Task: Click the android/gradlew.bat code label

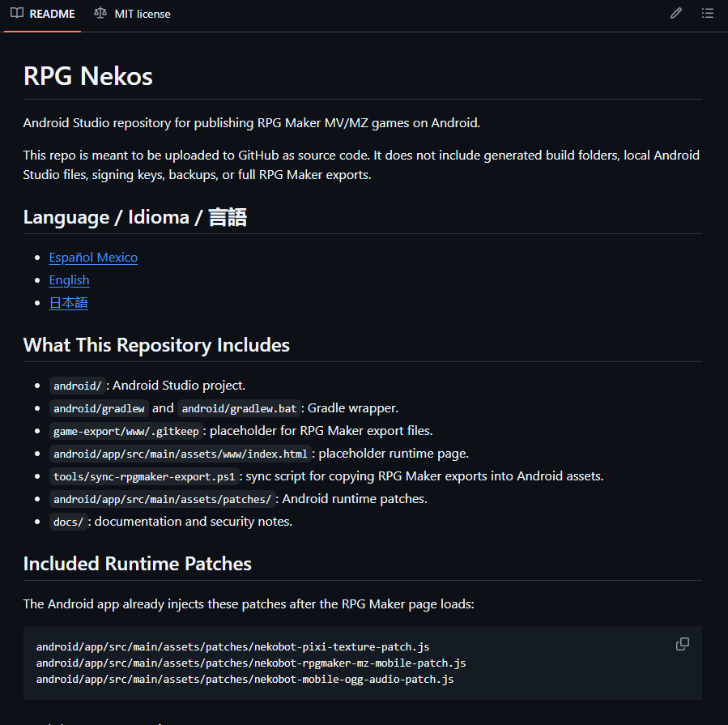Action: point(239,409)
